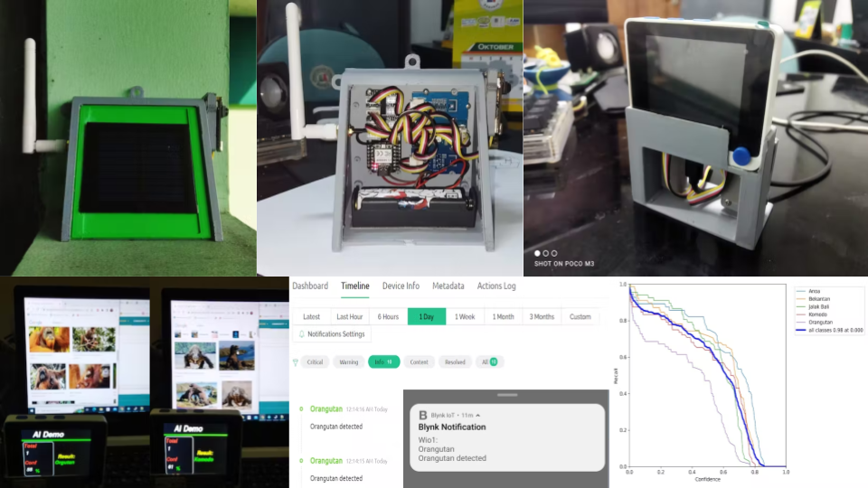This screenshot has width=868, height=488.
Task: Click the funnel filter icon beside Critical
Action: (295, 361)
